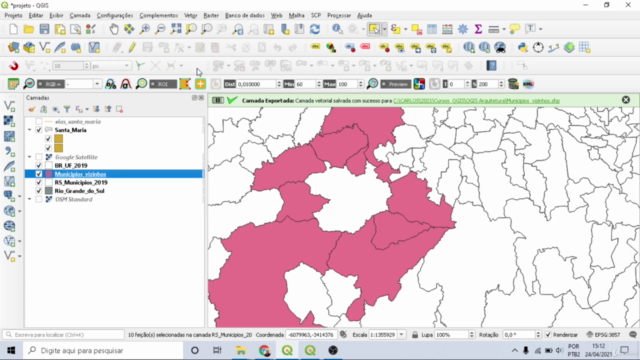Enable the Google Satellite layer checkbox
Image resolution: width=640 pixels, height=360 pixels.
pos(39,157)
